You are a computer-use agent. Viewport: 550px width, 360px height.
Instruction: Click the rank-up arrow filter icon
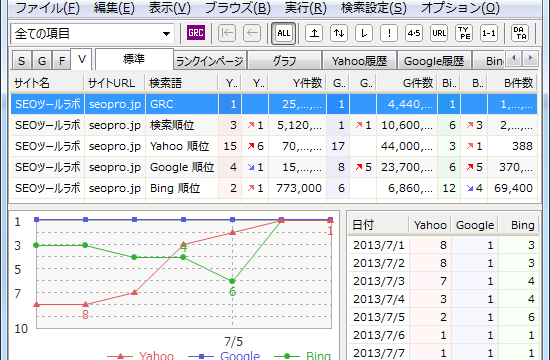[x=314, y=33]
